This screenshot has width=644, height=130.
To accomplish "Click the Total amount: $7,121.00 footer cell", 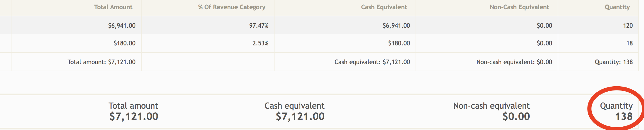I will pyautogui.click(x=76, y=62).
